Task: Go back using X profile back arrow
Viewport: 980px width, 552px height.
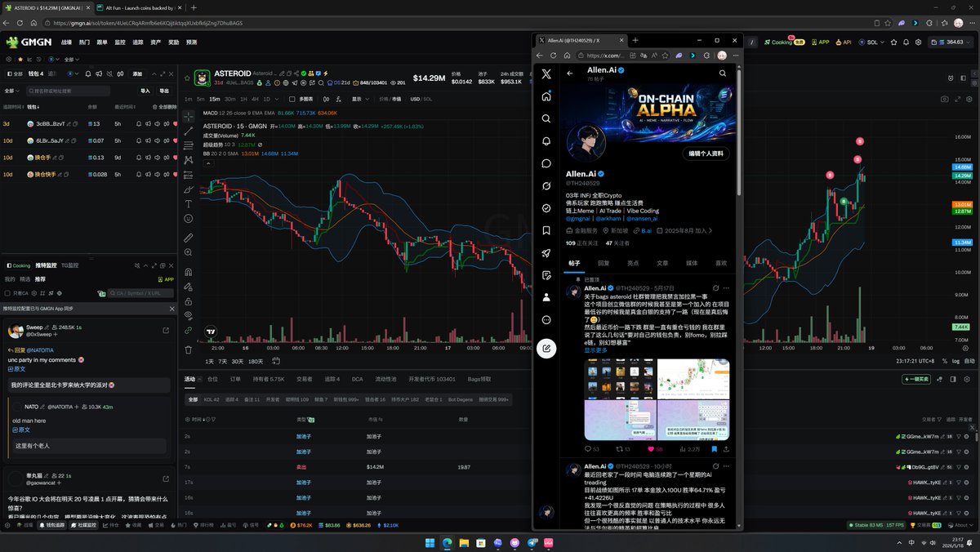Action: click(570, 73)
